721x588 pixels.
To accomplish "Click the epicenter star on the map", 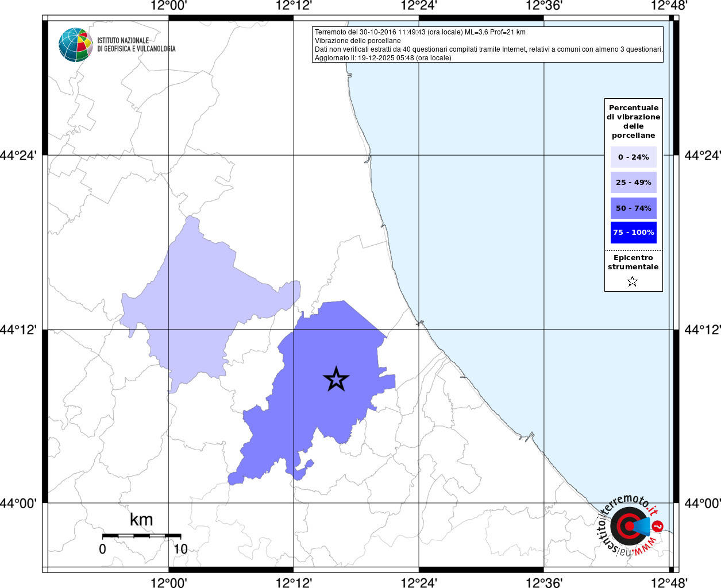I will [336, 379].
